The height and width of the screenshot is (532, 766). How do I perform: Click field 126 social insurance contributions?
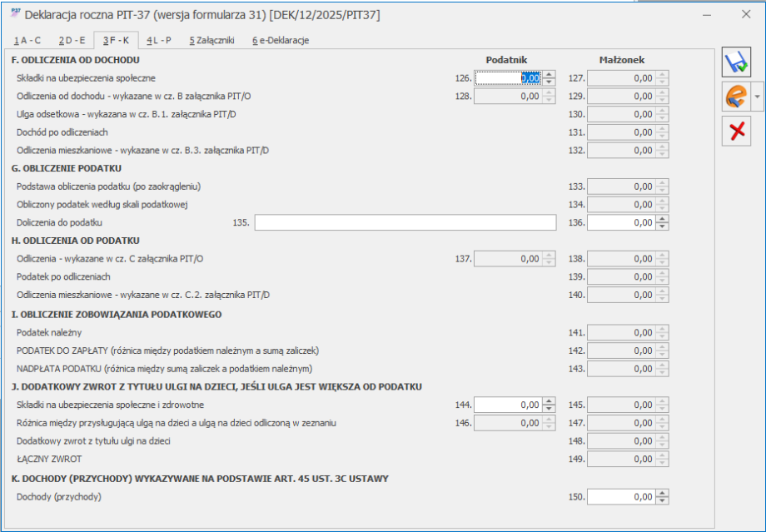tap(508, 78)
